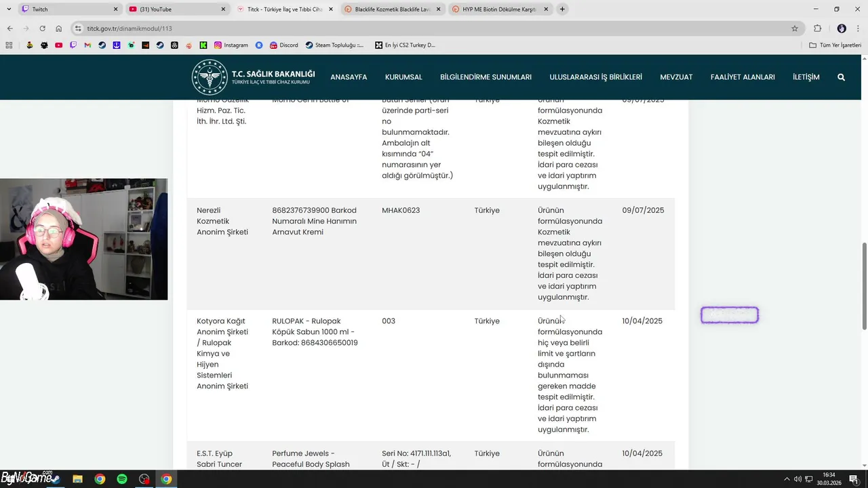Open the Windows notification center icon
Viewport: 868px width, 488px height.
point(854,479)
